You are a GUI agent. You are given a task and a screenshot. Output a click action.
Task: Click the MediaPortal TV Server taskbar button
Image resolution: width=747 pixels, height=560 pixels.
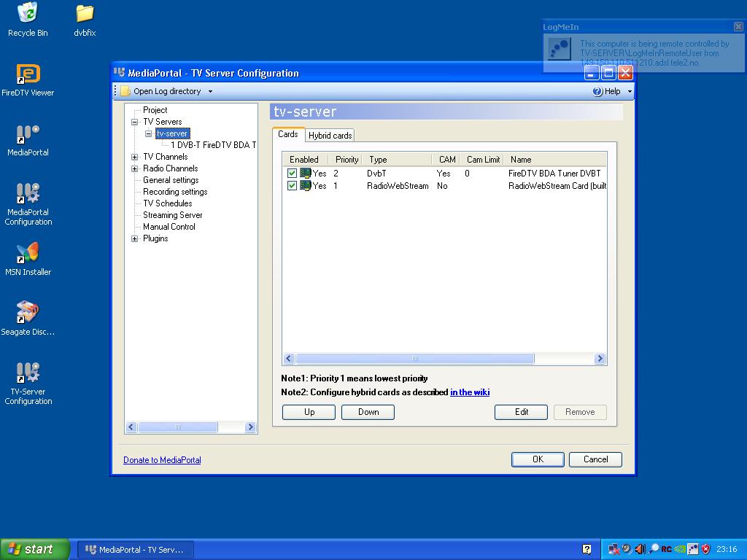[135, 550]
